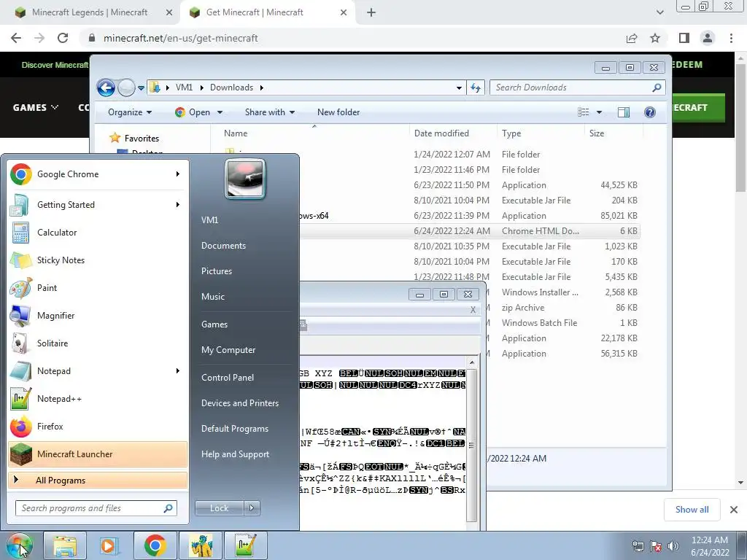The height and width of the screenshot is (560, 747).
Task: Click the Windows Start orb
Action: click(19, 545)
